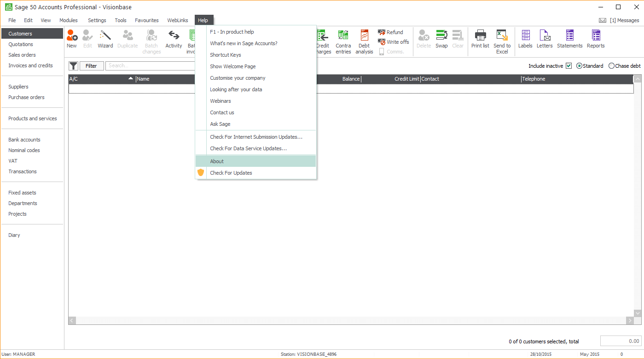
Task: Choose Check For Updates menu entry
Action: (x=256, y=173)
